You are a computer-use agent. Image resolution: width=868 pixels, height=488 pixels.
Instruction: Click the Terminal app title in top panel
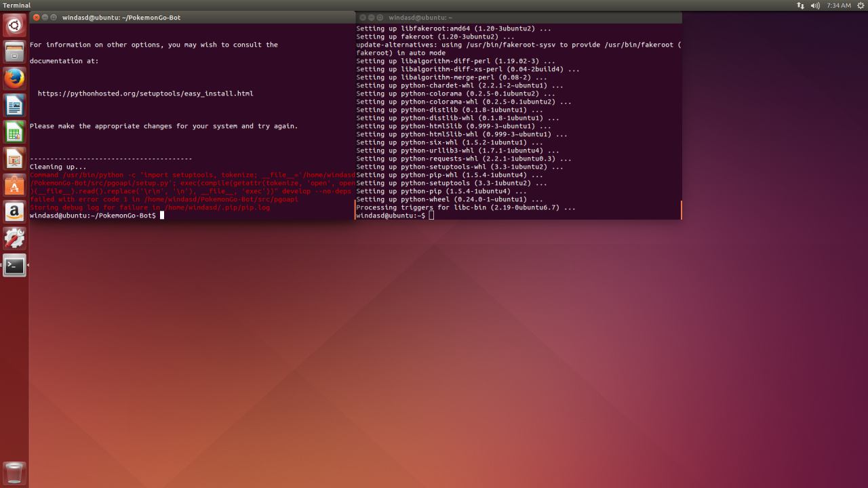click(17, 5)
